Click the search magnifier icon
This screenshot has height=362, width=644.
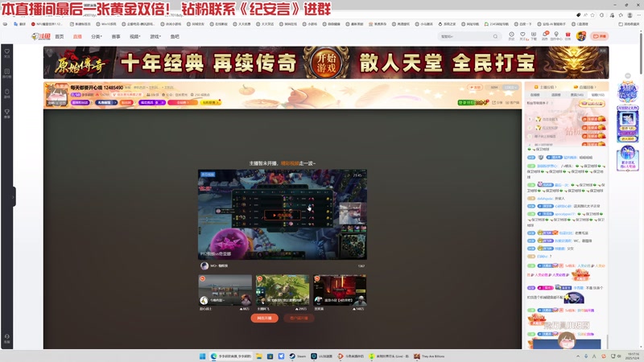pyautogui.click(x=495, y=36)
